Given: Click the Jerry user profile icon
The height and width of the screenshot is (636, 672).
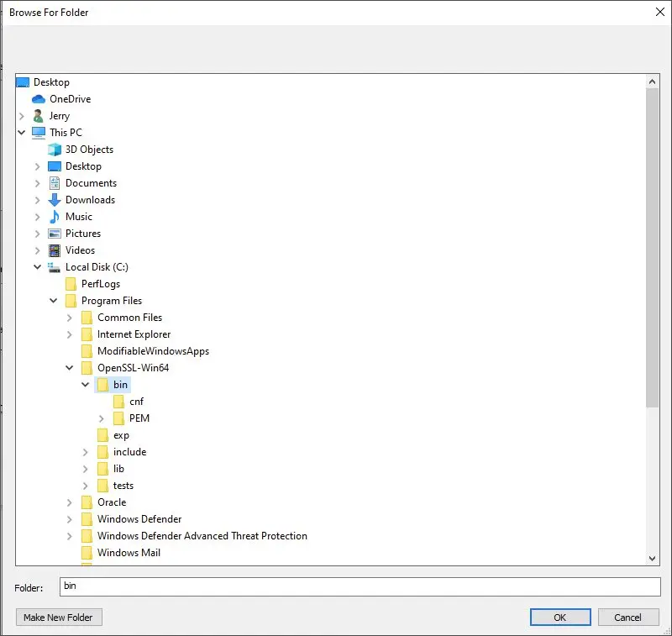Looking at the screenshot, I should (38, 116).
